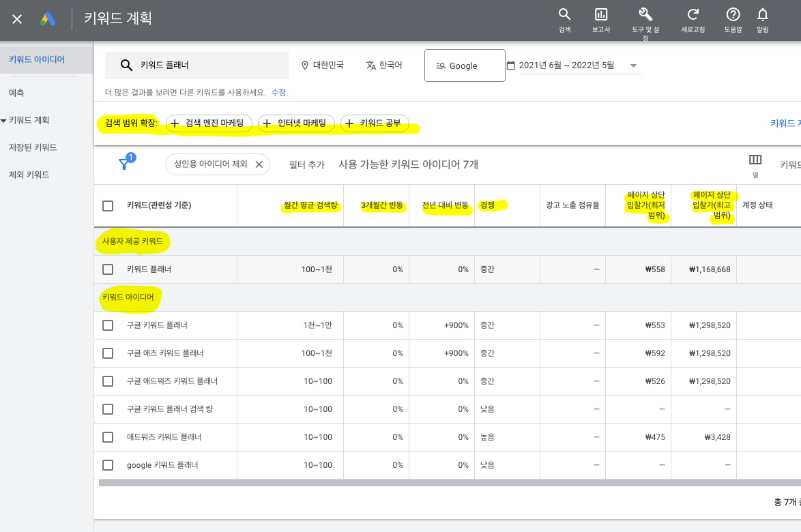Click the horizontal scrollbar under the table
The height and width of the screenshot is (532, 801).
point(450,483)
